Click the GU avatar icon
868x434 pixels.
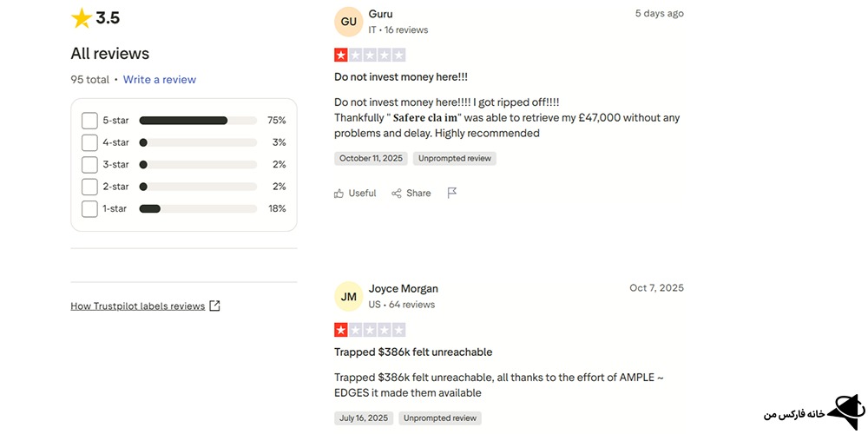[x=348, y=22]
